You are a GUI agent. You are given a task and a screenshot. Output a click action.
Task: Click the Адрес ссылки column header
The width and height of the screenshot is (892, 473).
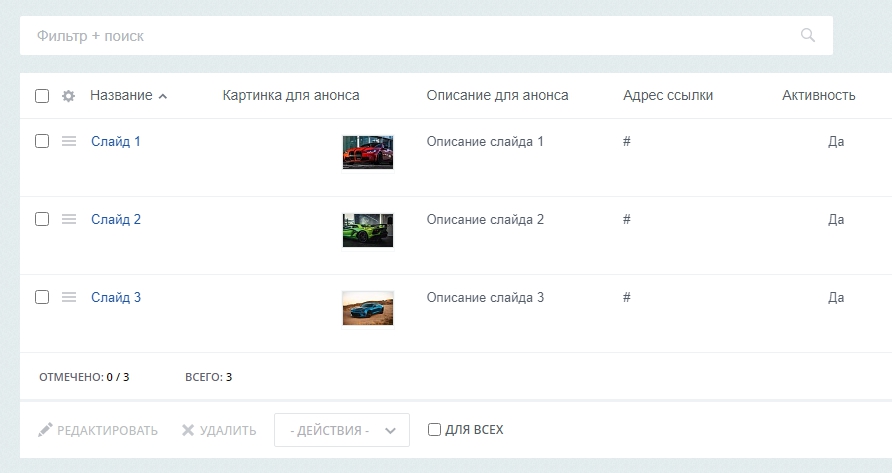pyautogui.click(x=668, y=95)
